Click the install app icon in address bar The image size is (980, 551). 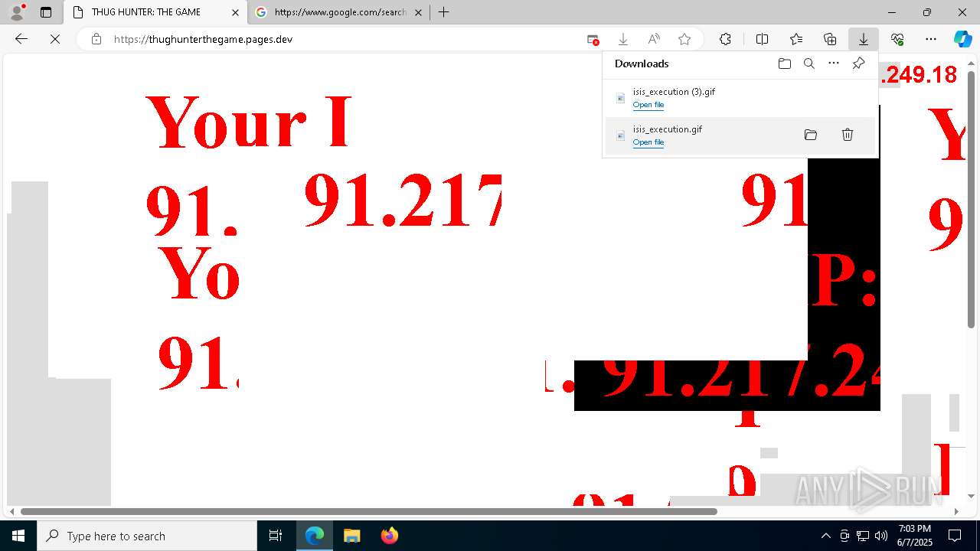coord(623,39)
